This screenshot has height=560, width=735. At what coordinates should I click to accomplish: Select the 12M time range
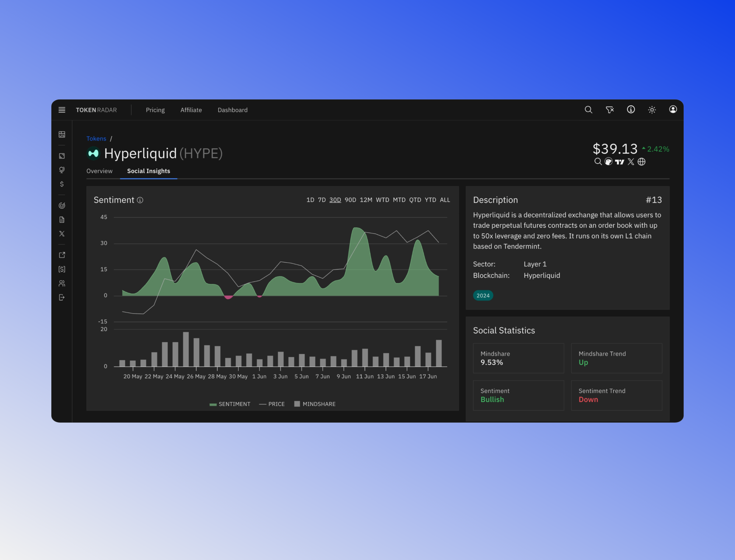pos(366,200)
